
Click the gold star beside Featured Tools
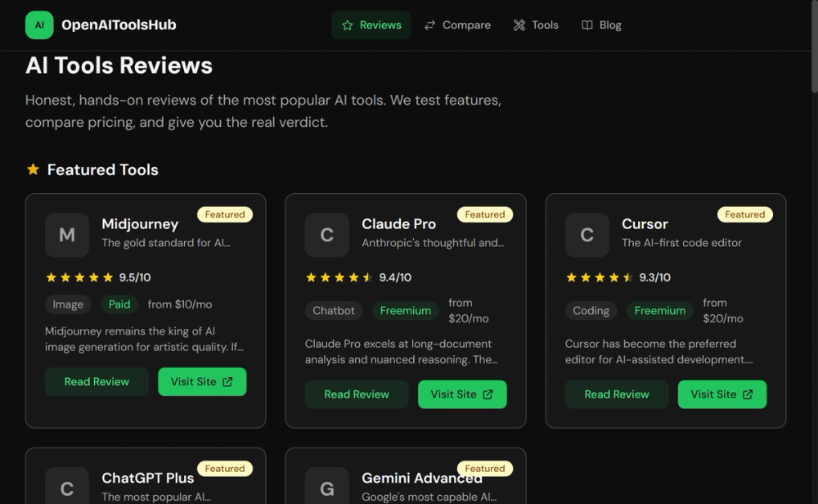point(33,169)
